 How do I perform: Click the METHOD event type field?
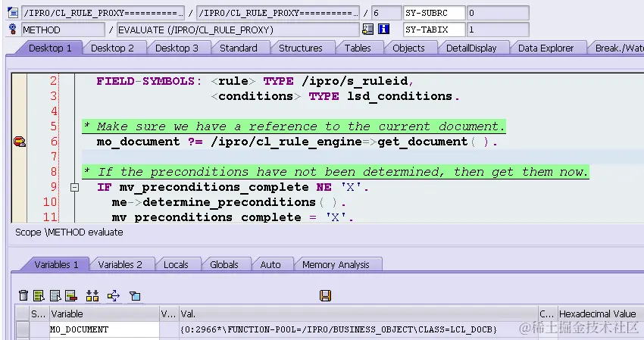63,30
